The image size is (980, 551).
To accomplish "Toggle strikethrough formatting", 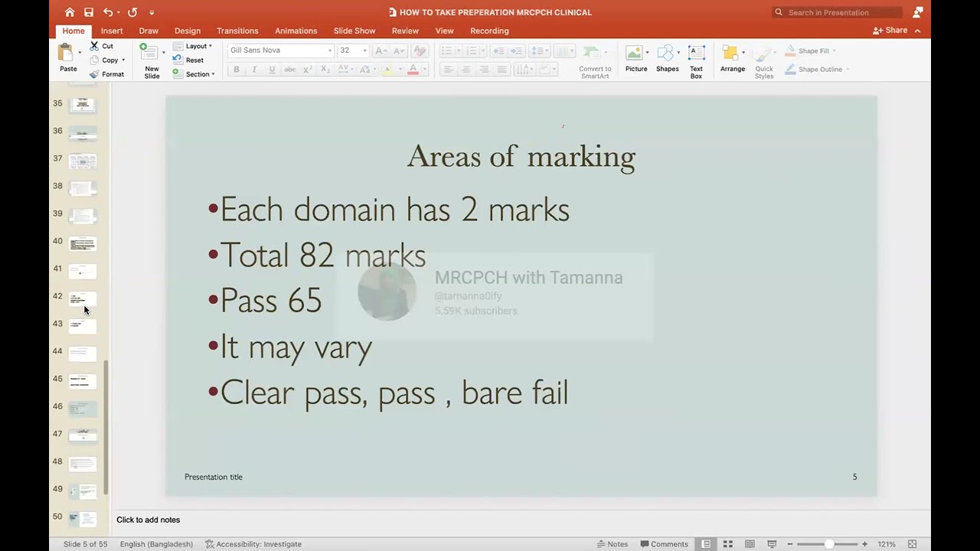I will pos(290,70).
